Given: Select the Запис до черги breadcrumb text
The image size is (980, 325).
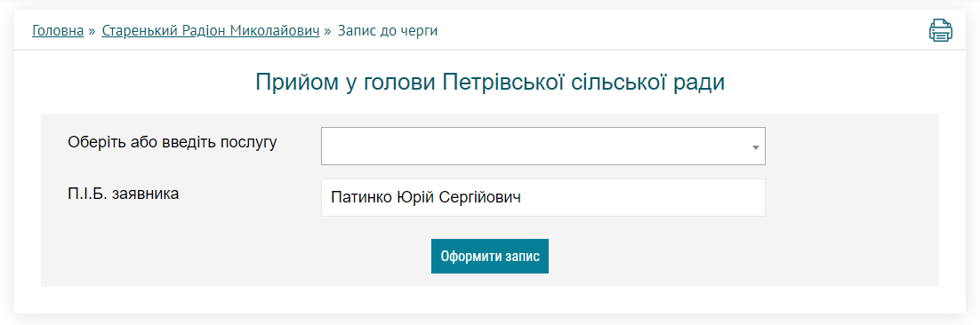Looking at the screenshot, I should pos(388,31).
